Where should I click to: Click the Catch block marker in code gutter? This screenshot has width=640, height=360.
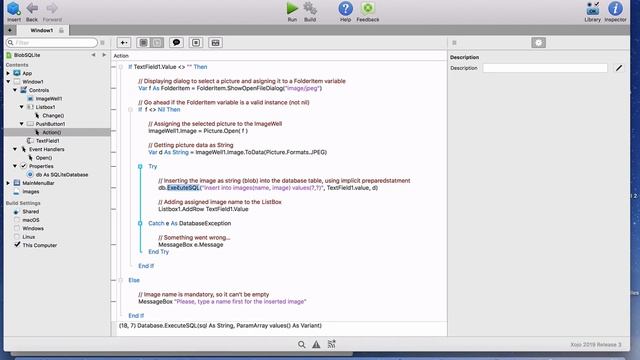(140, 223)
